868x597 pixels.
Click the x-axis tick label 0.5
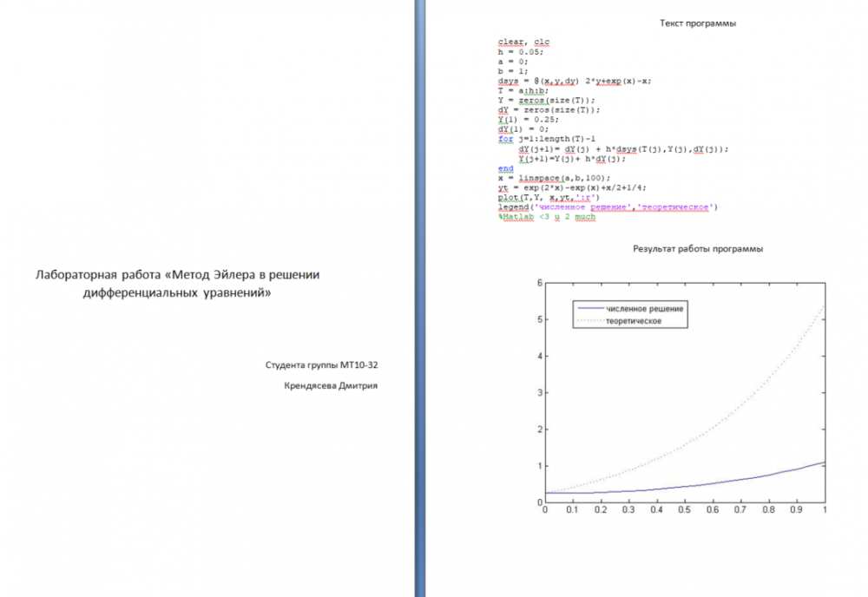click(x=684, y=510)
